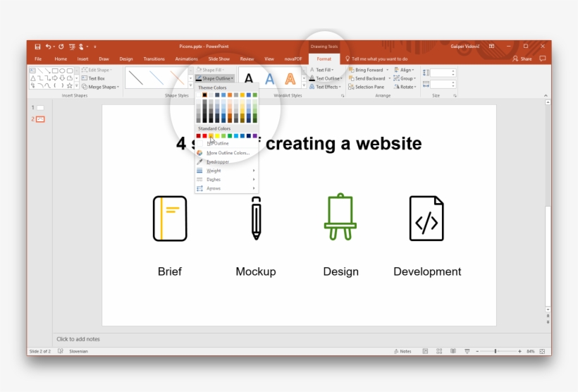Click Edit Shape button
The image size is (578, 392).
coord(97,70)
